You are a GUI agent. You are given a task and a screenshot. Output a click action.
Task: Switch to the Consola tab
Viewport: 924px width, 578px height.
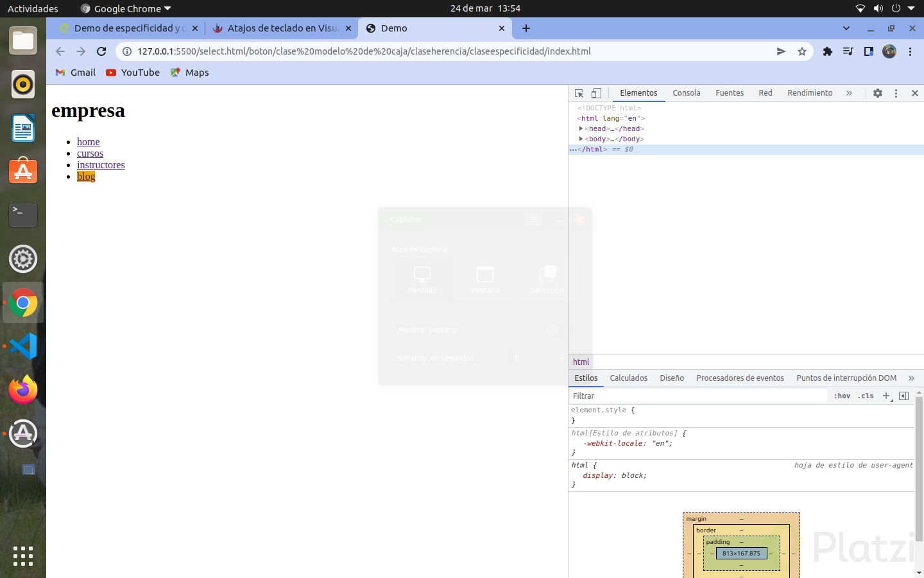[x=687, y=93]
